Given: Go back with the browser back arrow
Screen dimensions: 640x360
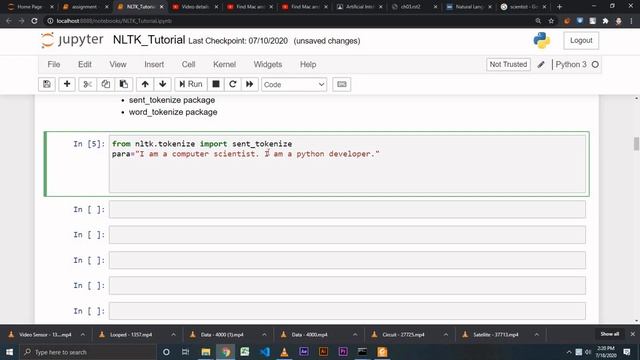Looking at the screenshot, I should click(x=9, y=21).
